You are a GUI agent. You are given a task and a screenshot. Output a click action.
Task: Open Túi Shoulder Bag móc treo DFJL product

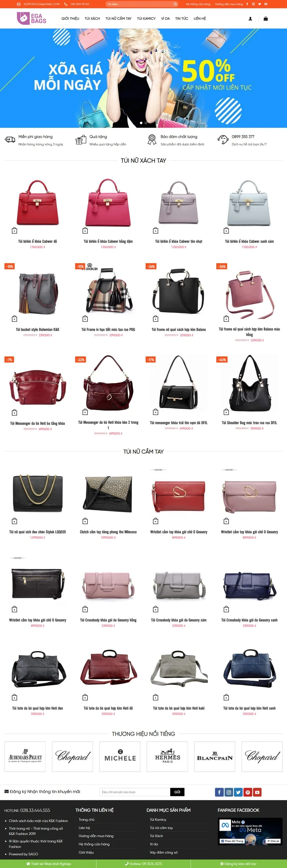(249, 423)
